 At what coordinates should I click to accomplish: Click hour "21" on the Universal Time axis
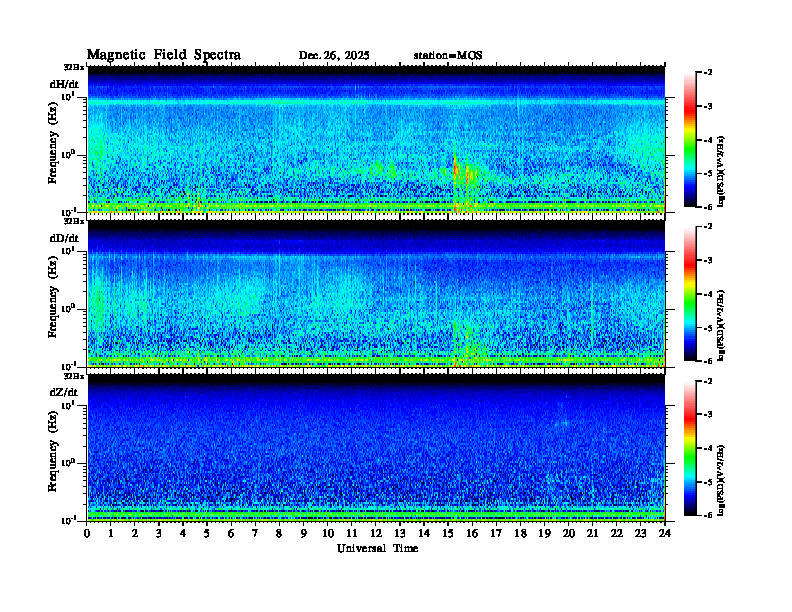592,534
